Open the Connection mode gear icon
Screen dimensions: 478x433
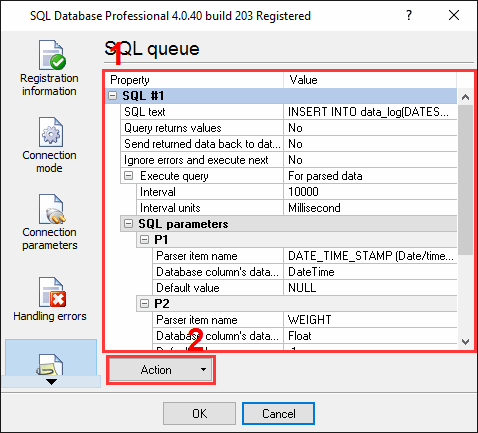(51, 132)
